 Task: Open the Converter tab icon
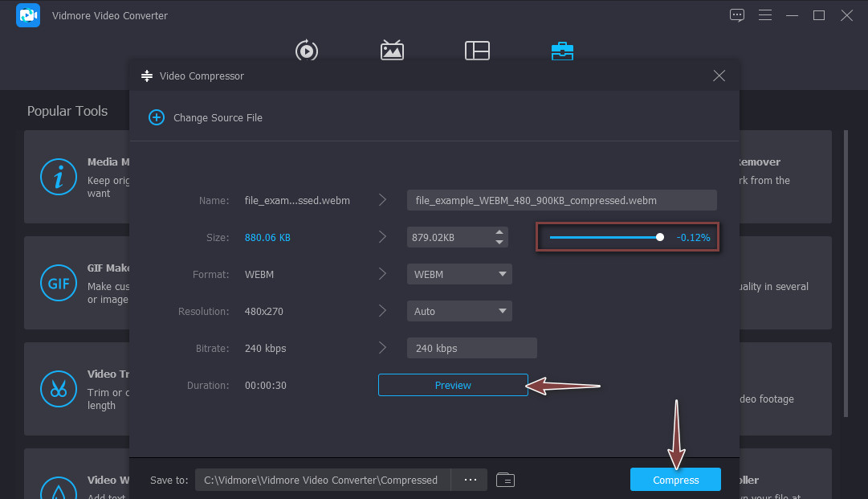pyautogui.click(x=306, y=51)
